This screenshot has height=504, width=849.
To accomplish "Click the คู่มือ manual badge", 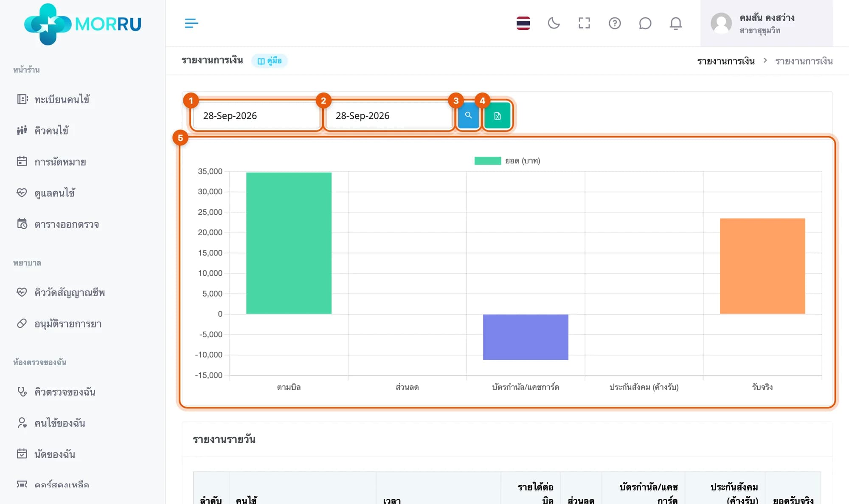I will click(270, 61).
